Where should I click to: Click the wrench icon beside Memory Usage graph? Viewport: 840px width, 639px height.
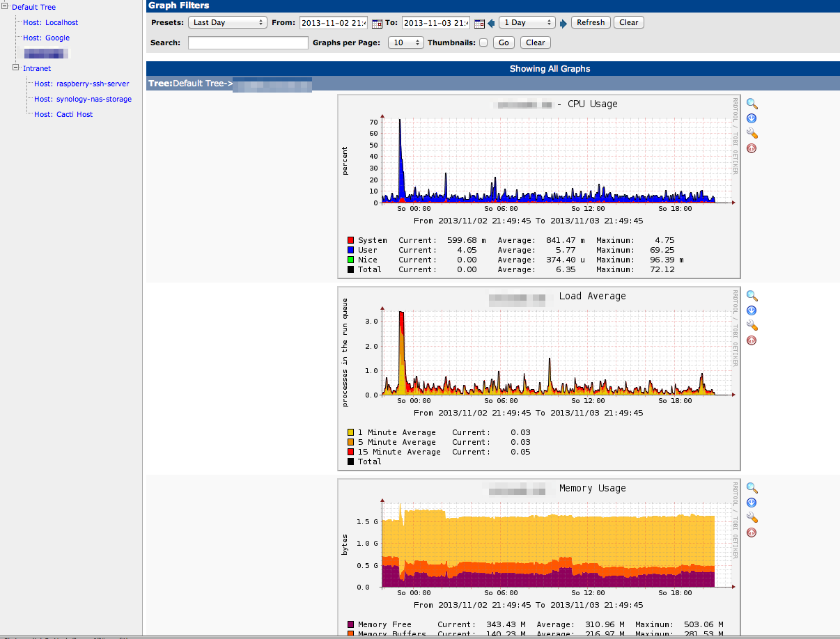coord(752,517)
